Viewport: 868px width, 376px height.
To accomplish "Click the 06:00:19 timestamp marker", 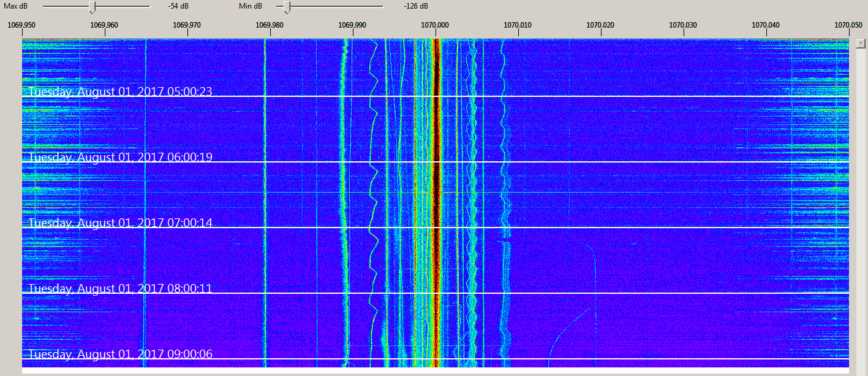I will click(x=121, y=158).
